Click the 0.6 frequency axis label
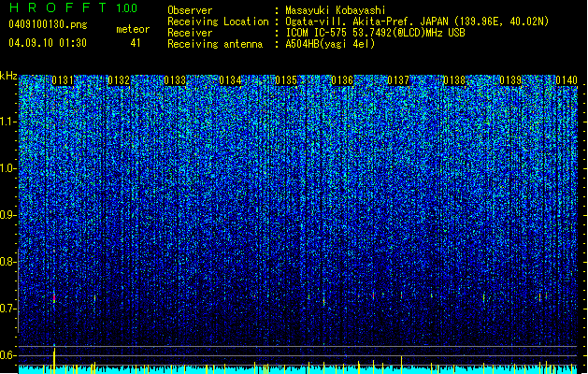The image size is (588, 374). tap(8, 355)
